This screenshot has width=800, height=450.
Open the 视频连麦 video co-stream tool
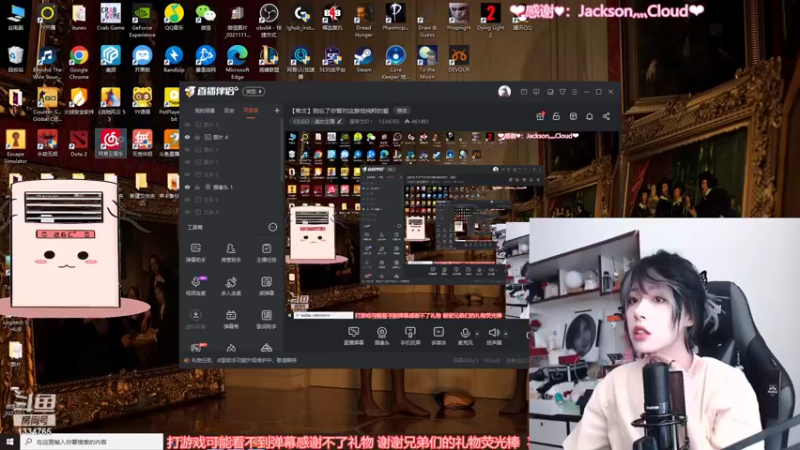[x=195, y=286]
